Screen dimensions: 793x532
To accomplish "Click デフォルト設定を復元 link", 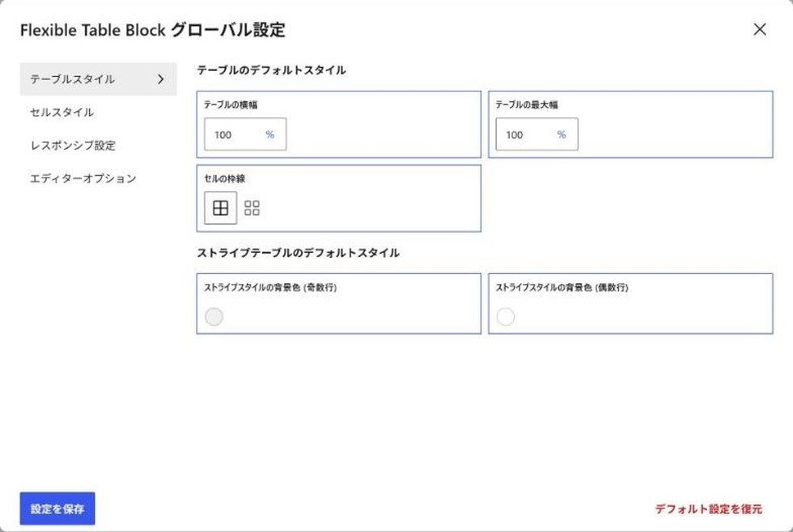I will point(709,509).
